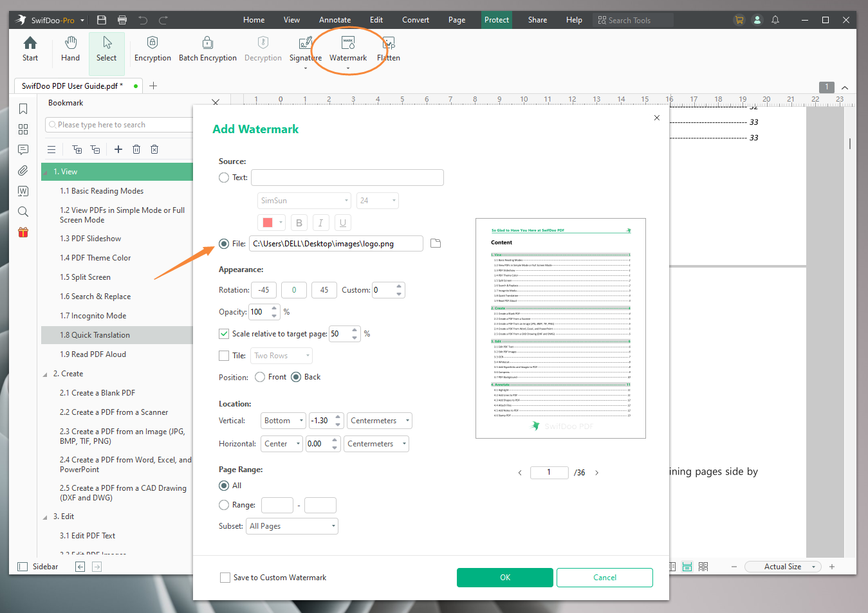Image resolution: width=868 pixels, height=613 pixels.
Task: Go to next preview page
Action: pyautogui.click(x=596, y=473)
